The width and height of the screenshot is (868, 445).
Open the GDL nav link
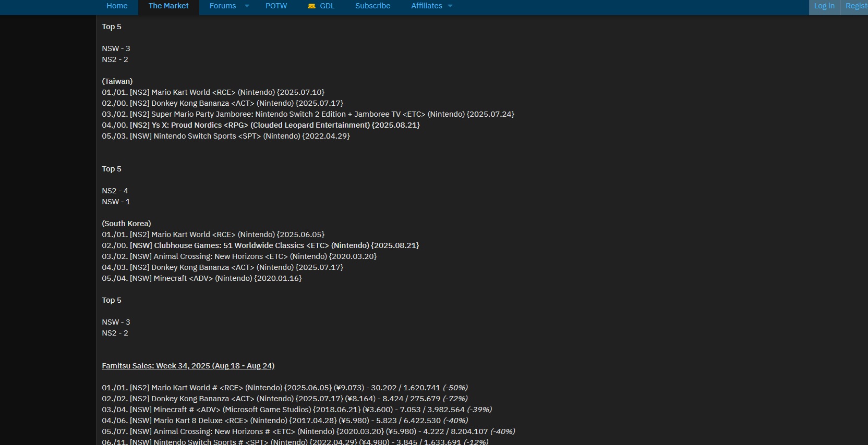coord(327,6)
